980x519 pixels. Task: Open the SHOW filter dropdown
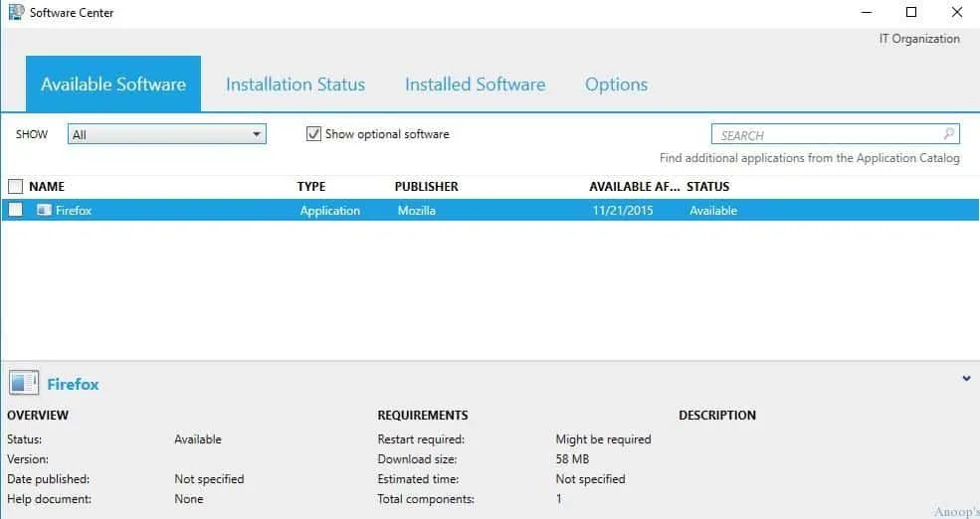coord(256,134)
